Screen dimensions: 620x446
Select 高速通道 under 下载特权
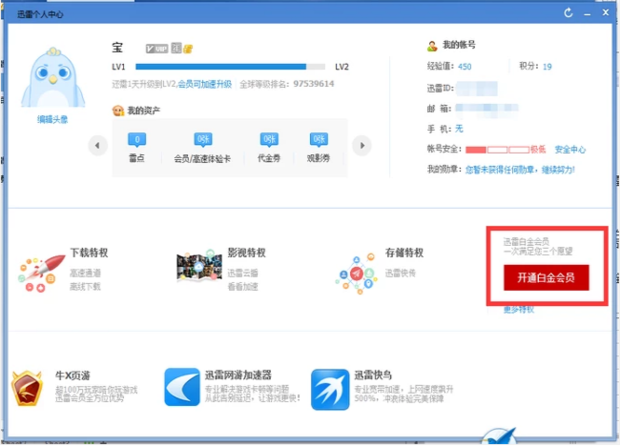85,273
